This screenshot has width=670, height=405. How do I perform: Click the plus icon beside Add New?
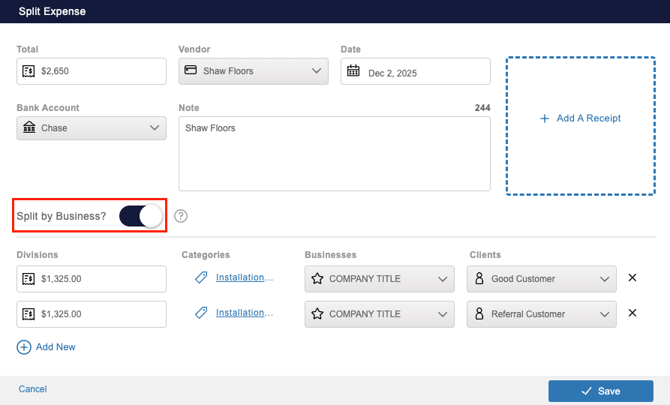pos(24,347)
